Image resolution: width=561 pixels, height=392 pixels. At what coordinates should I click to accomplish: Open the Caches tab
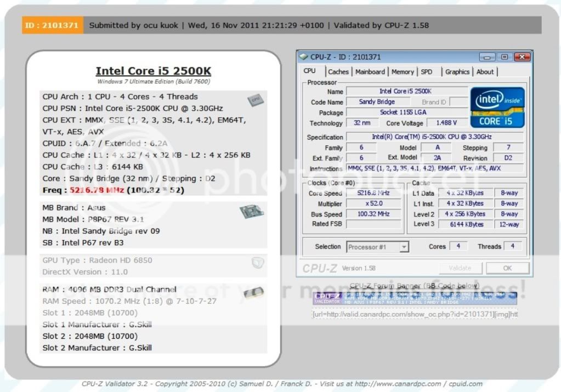point(338,72)
